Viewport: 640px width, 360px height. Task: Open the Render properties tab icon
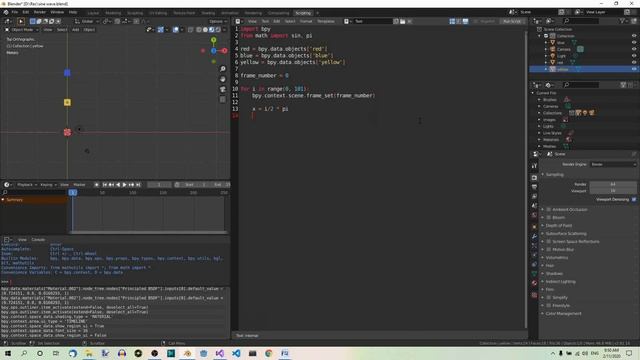(x=534, y=178)
